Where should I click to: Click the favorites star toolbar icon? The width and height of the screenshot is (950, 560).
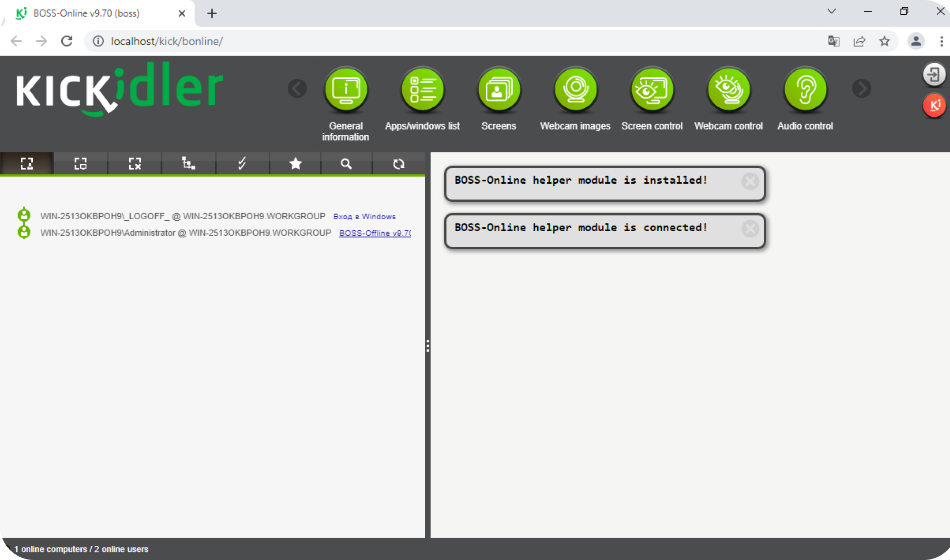[x=295, y=164]
